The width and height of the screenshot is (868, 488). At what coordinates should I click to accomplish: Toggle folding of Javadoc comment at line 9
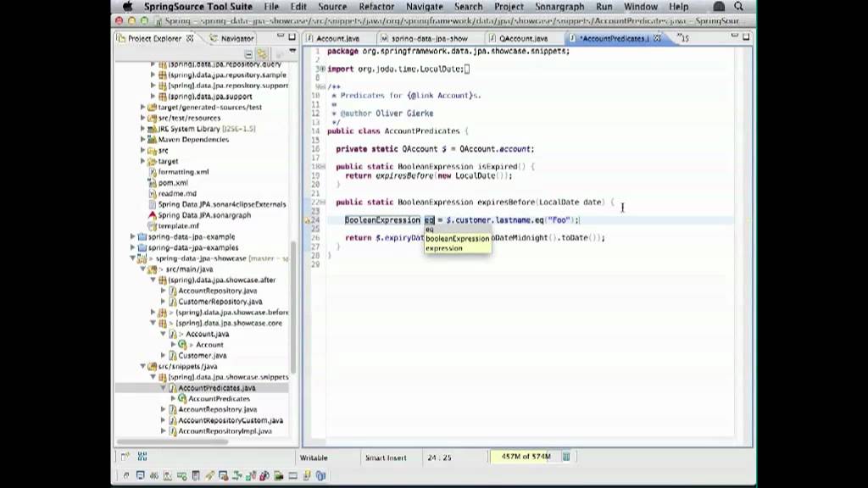click(323, 87)
